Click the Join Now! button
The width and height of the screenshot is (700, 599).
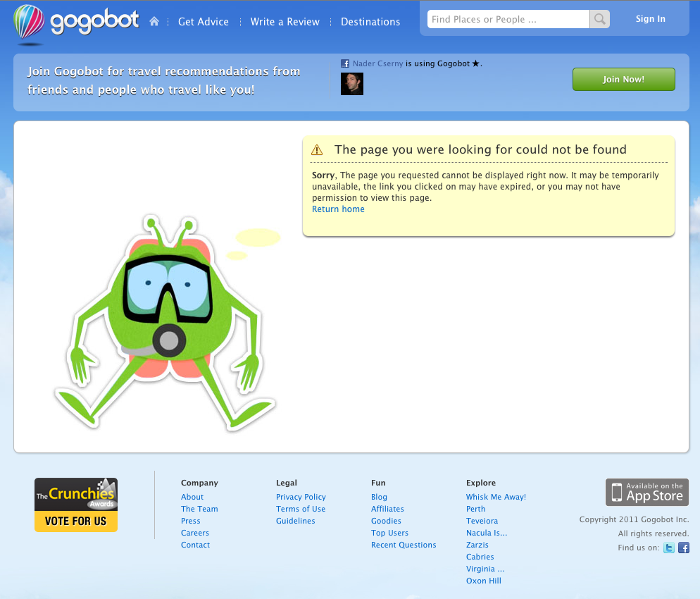tap(624, 79)
